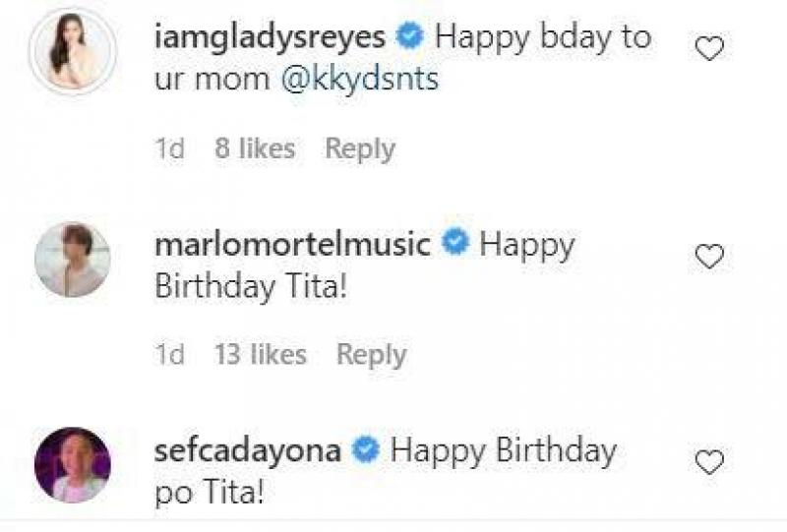Click verified badge next to iamgladysreyes

pyautogui.click(x=409, y=38)
